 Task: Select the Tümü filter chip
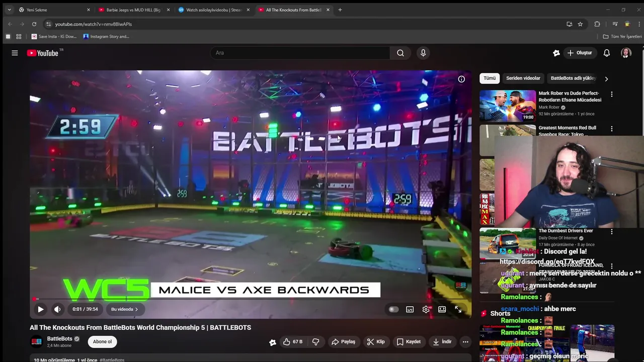pos(490,78)
